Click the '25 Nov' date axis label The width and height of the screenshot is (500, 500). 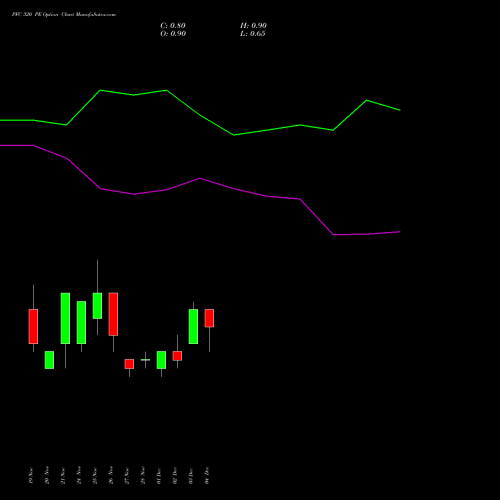click(x=95, y=476)
